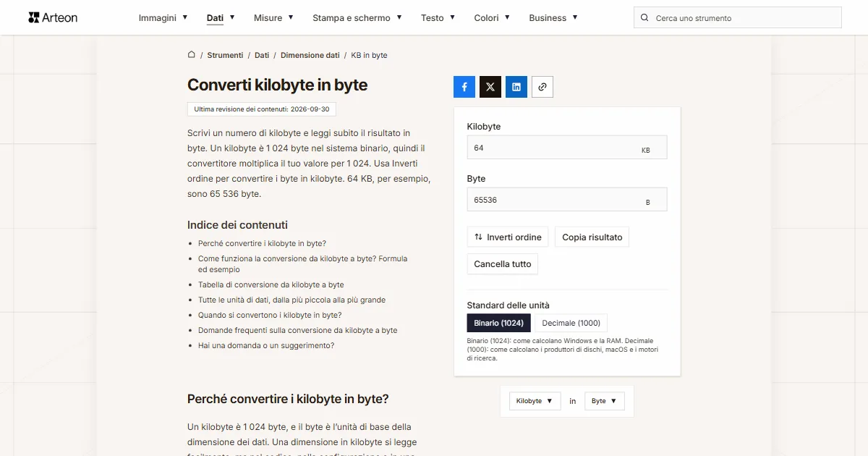The height and width of the screenshot is (456, 868).
Task: Open Stampa e schermo menu
Action: (357, 17)
